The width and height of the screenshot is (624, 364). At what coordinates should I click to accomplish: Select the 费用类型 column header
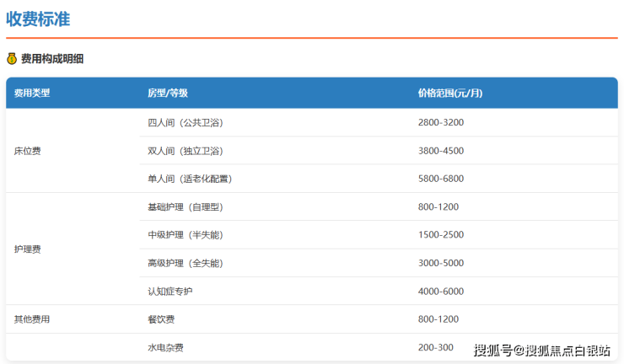tap(32, 93)
